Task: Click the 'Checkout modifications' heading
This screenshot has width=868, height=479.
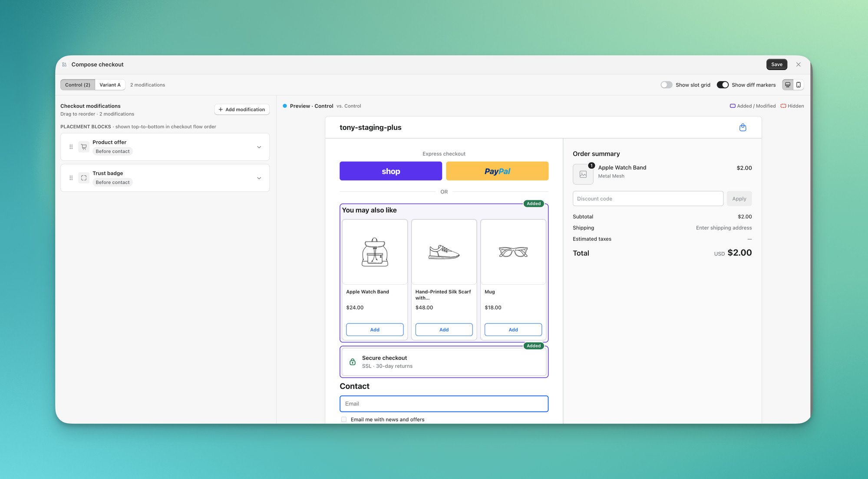Action: pos(90,106)
